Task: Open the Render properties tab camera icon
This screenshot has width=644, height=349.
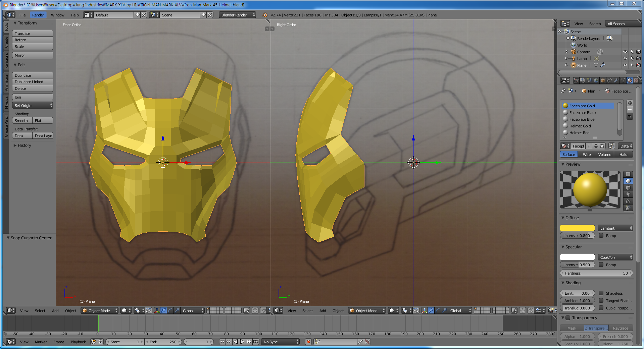Action: (x=576, y=80)
